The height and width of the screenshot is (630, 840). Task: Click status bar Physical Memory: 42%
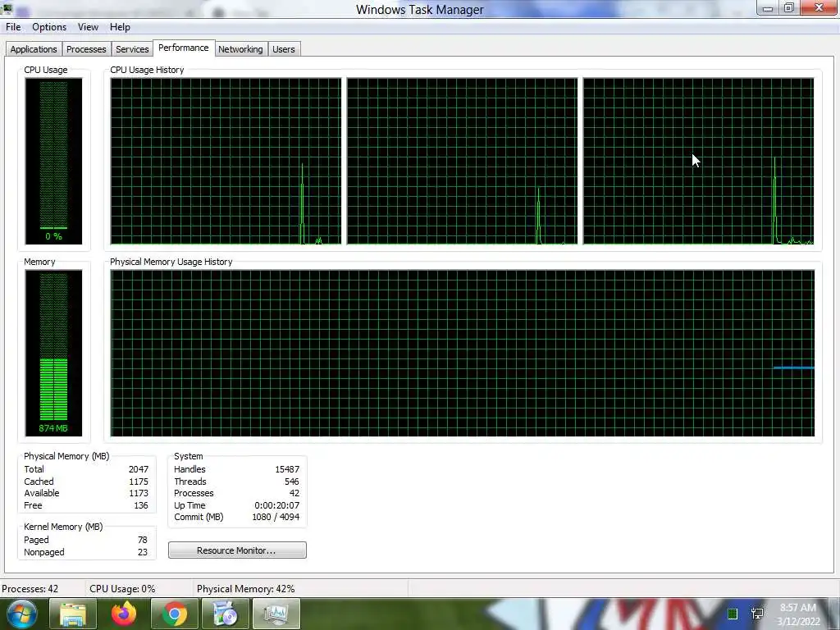click(x=246, y=589)
